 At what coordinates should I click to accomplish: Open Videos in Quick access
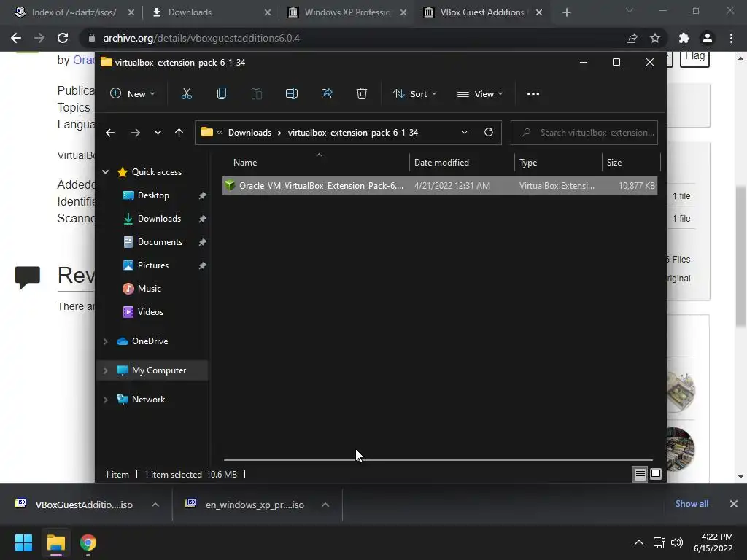(x=150, y=312)
